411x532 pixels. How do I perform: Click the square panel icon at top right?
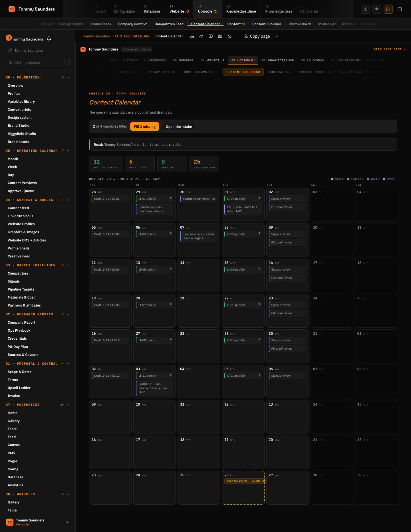coord(400,9)
